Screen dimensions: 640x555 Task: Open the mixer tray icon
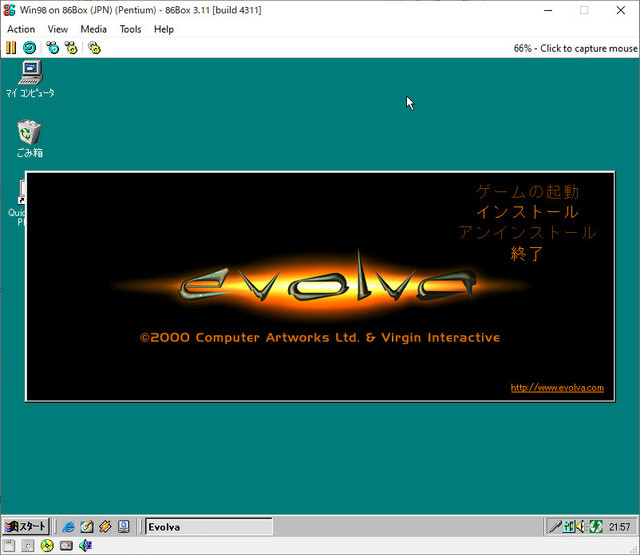(x=568, y=527)
